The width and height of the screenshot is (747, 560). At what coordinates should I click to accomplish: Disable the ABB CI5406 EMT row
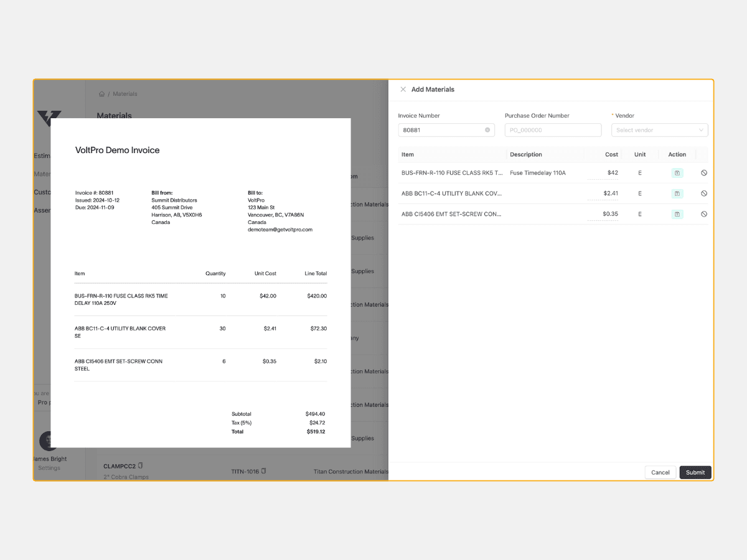tap(704, 213)
